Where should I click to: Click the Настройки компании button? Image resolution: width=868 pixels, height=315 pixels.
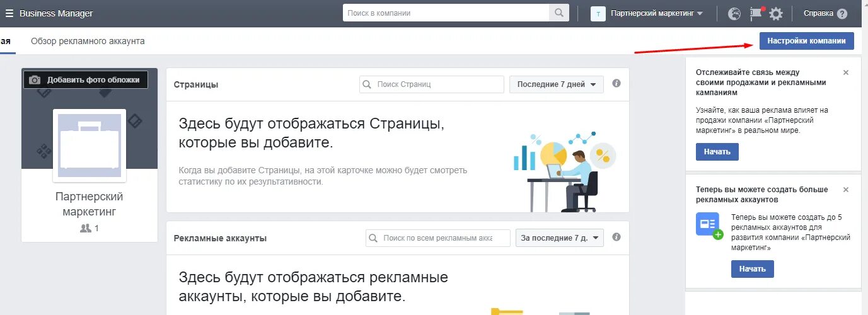coord(807,40)
